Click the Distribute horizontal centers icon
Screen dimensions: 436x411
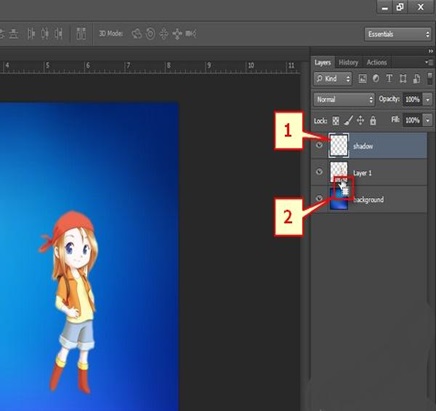click(45, 34)
